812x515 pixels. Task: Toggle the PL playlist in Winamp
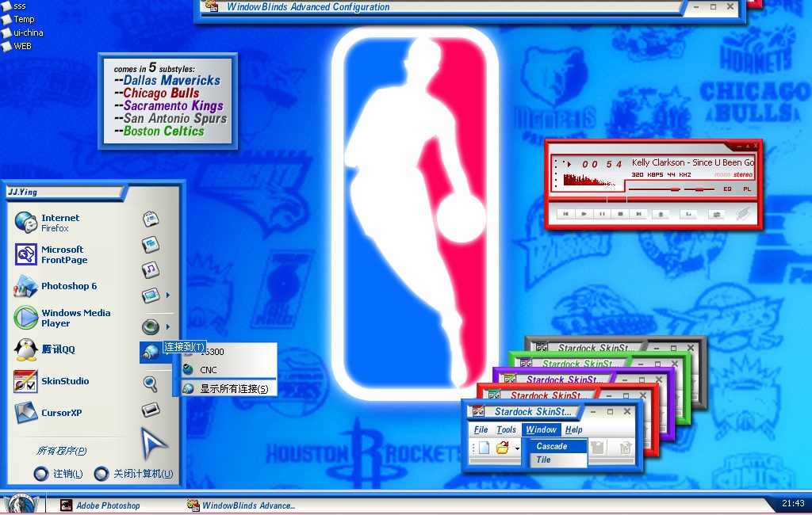point(747,189)
